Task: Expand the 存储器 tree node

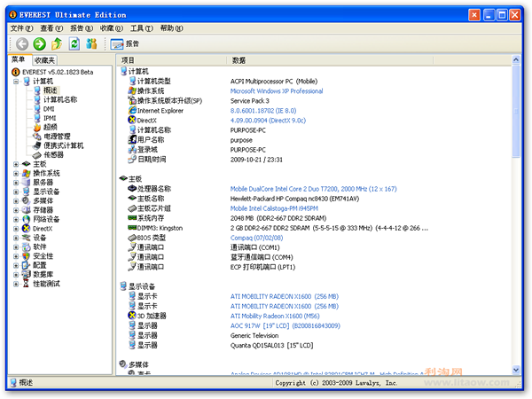Action: point(16,210)
